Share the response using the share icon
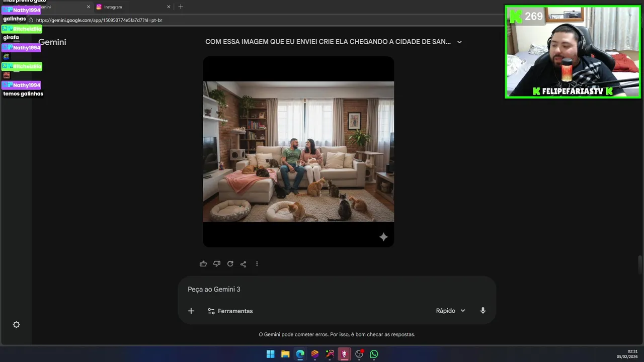This screenshot has height=362, width=644. pos(244,263)
